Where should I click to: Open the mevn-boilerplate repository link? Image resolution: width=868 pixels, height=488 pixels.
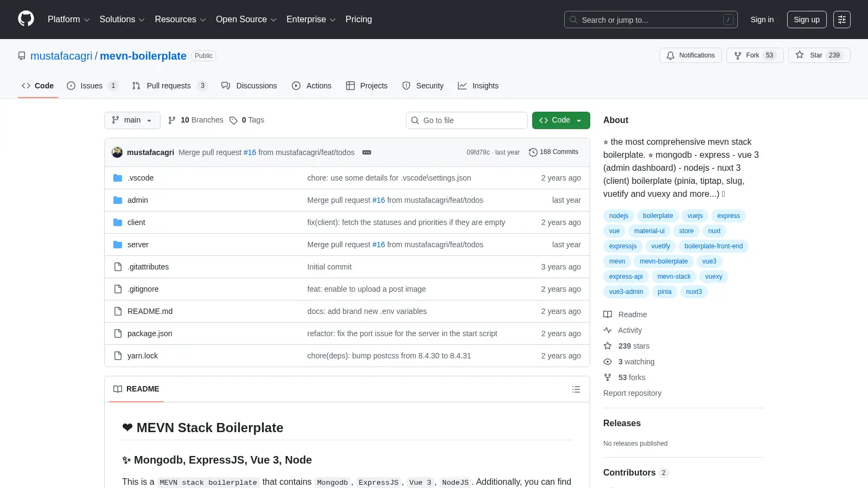[143, 56]
